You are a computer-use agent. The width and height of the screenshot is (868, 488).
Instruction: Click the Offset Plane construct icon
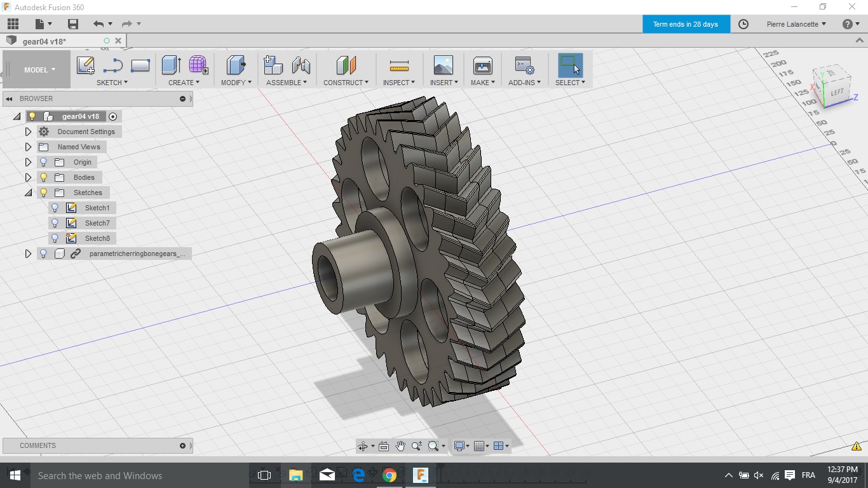point(346,65)
